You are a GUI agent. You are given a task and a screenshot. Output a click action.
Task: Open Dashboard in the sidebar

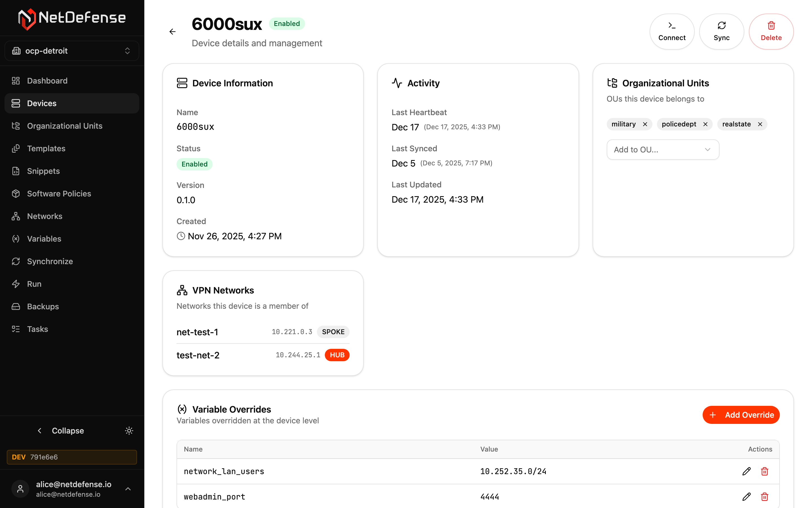tap(72, 81)
